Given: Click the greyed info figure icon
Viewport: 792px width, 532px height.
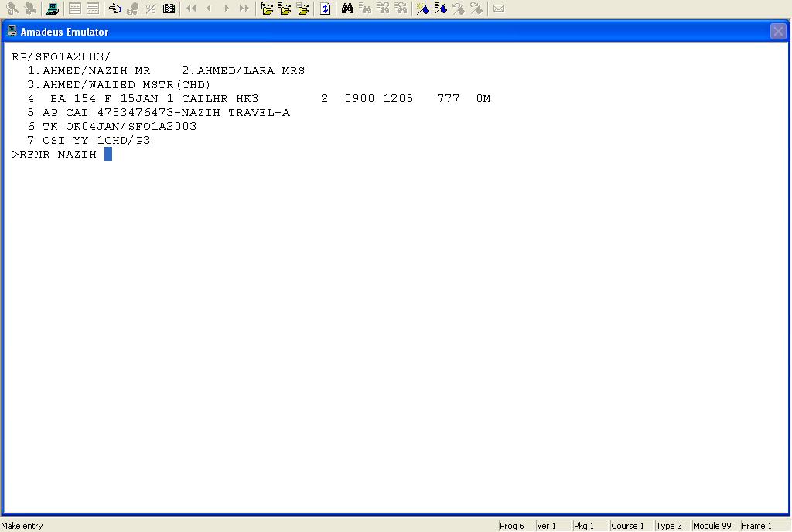Looking at the screenshot, I should (x=133, y=9).
